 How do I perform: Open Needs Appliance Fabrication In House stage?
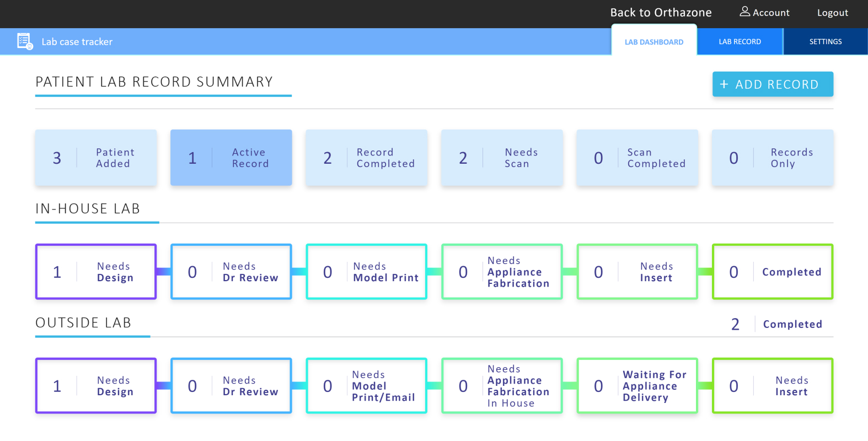(502, 386)
